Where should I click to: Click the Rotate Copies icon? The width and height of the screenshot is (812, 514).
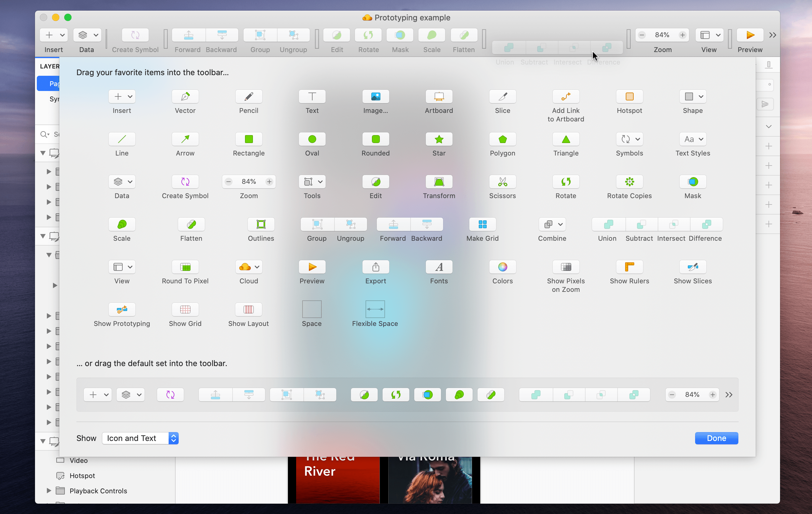pyautogui.click(x=629, y=182)
